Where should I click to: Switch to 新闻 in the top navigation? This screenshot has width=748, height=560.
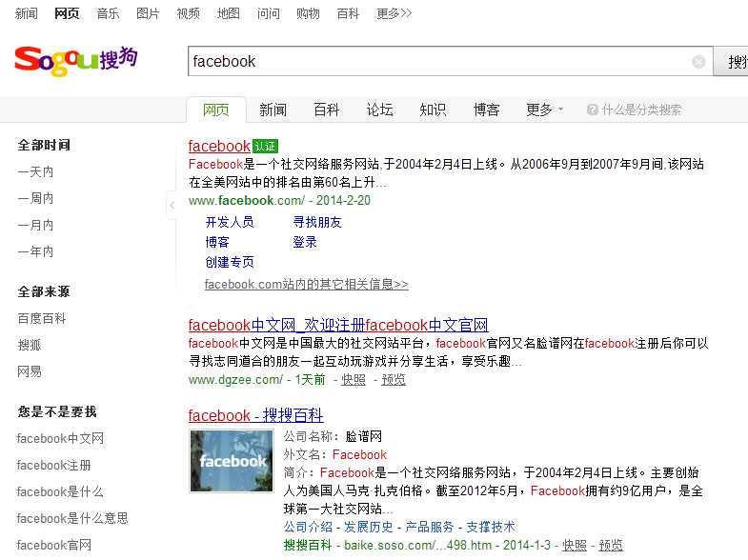[27, 13]
